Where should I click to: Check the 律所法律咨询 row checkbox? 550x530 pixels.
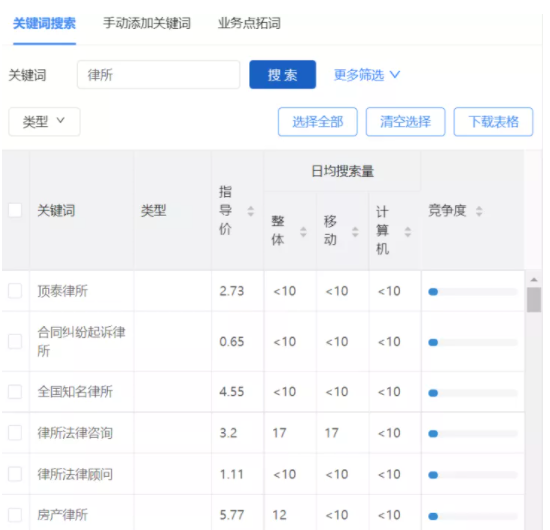click(x=15, y=433)
